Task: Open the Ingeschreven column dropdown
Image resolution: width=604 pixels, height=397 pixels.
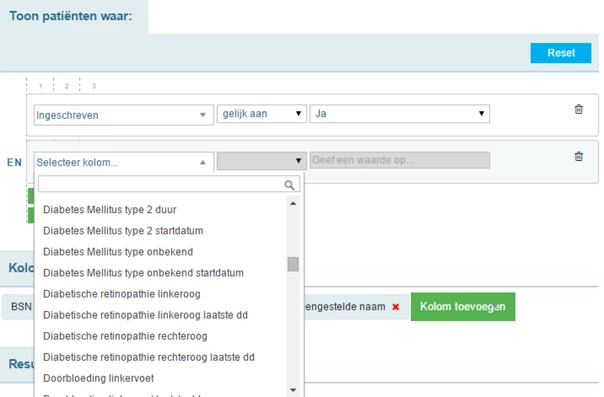Action: pos(124,115)
